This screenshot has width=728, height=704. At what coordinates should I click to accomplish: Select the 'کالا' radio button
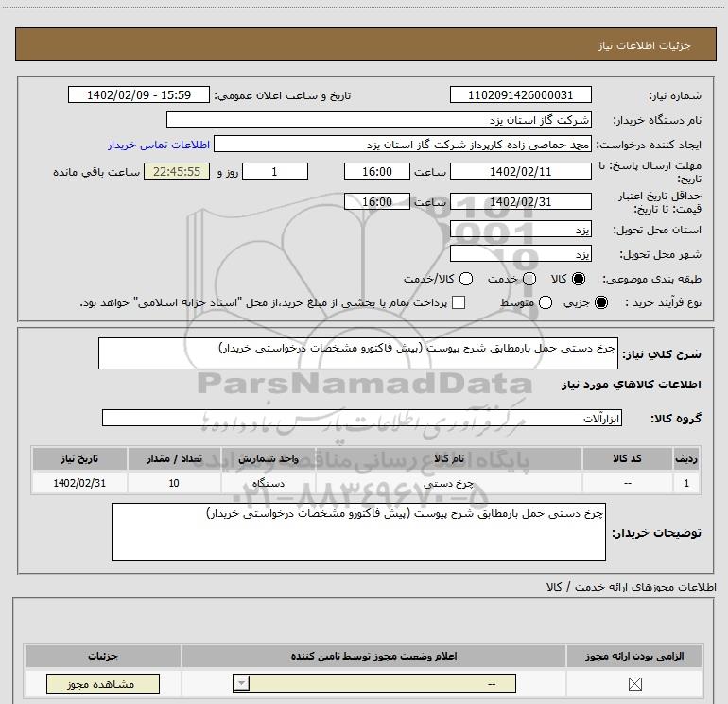tap(579, 279)
